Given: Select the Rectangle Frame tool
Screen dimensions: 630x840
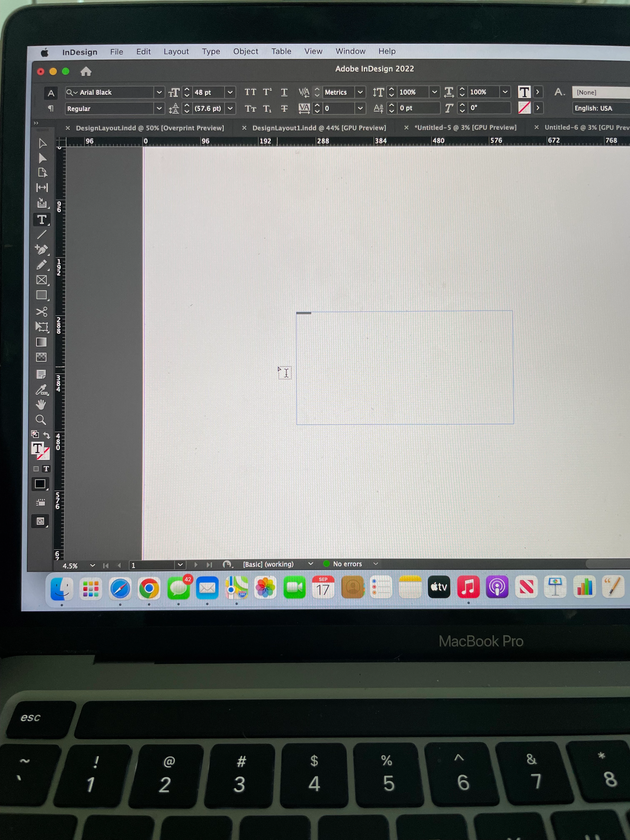Looking at the screenshot, I should [x=41, y=280].
